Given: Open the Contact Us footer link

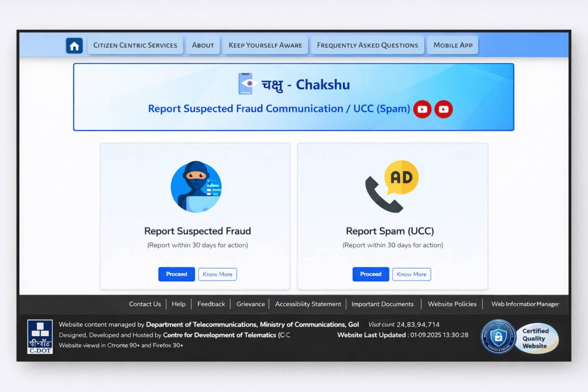Looking at the screenshot, I should (x=145, y=304).
